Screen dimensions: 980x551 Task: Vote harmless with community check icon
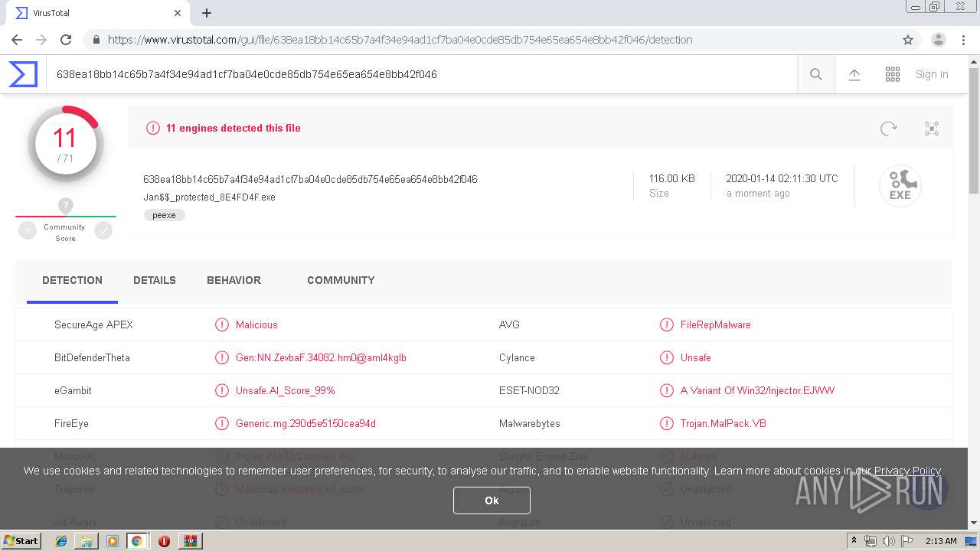tap(103, 230)
